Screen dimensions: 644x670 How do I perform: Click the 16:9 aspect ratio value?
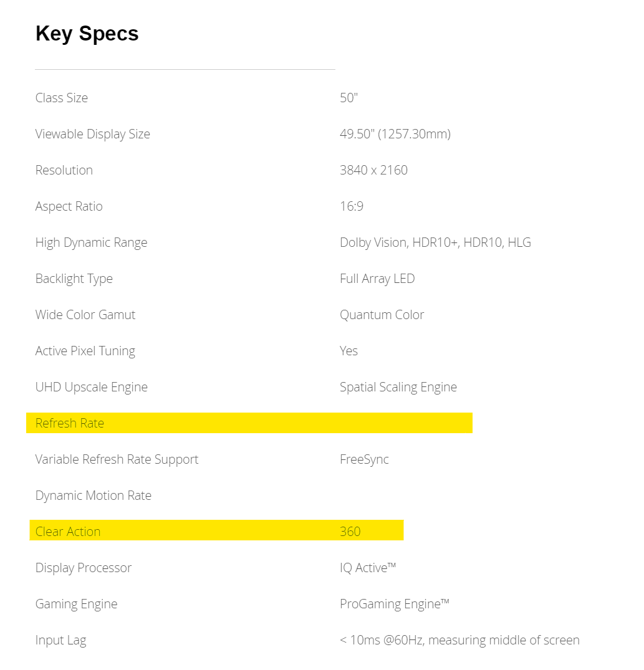coord(352,206)
